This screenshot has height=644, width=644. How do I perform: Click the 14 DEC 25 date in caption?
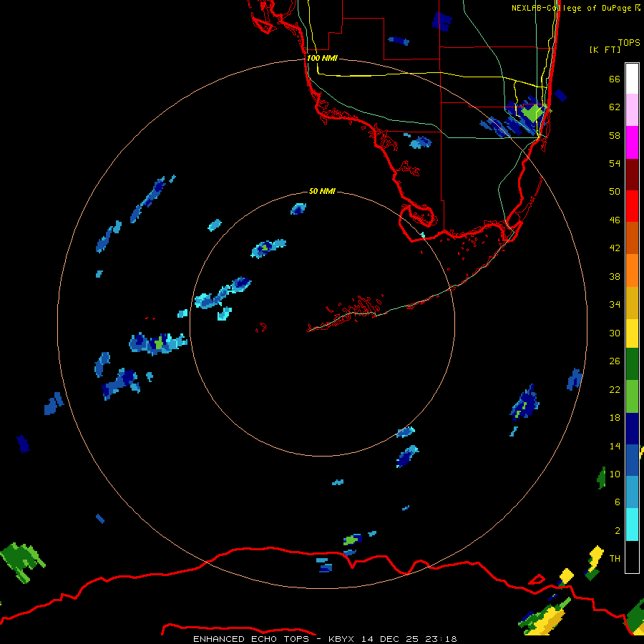coord(390,639)
